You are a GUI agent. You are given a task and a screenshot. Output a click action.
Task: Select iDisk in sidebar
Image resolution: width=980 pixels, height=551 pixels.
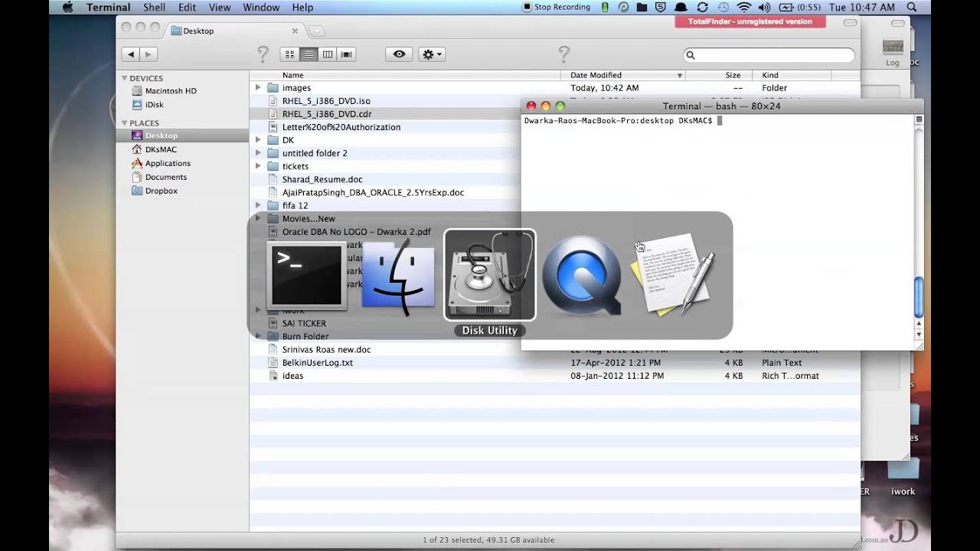154,104
